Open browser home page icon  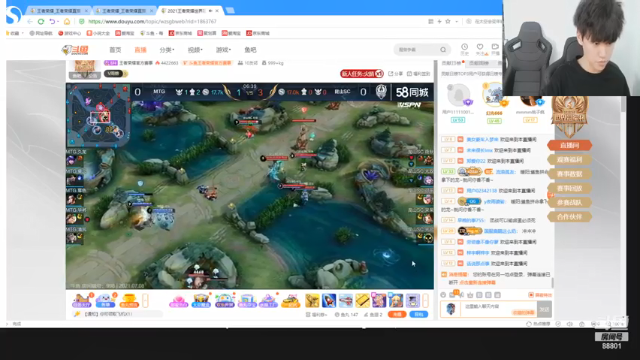tap(67, 21)
